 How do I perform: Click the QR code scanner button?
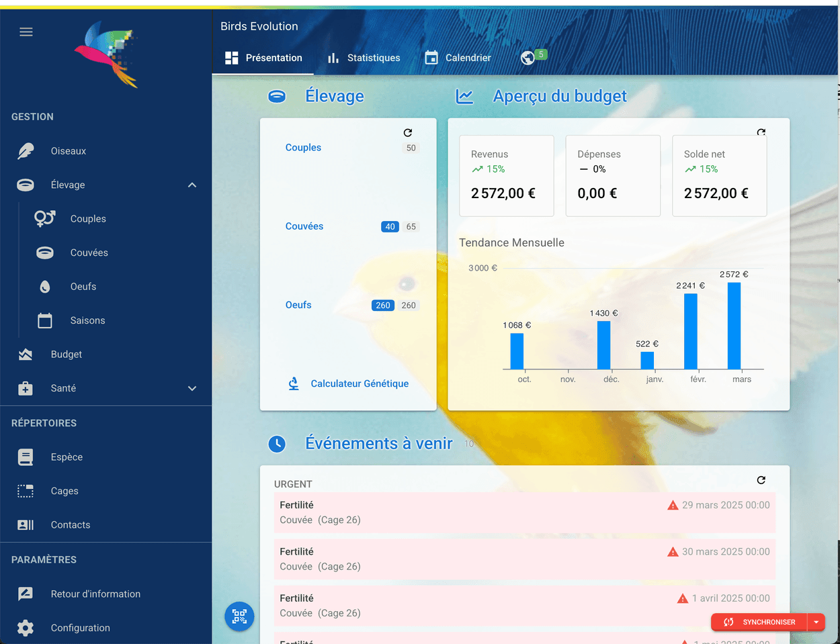(239, 616)
